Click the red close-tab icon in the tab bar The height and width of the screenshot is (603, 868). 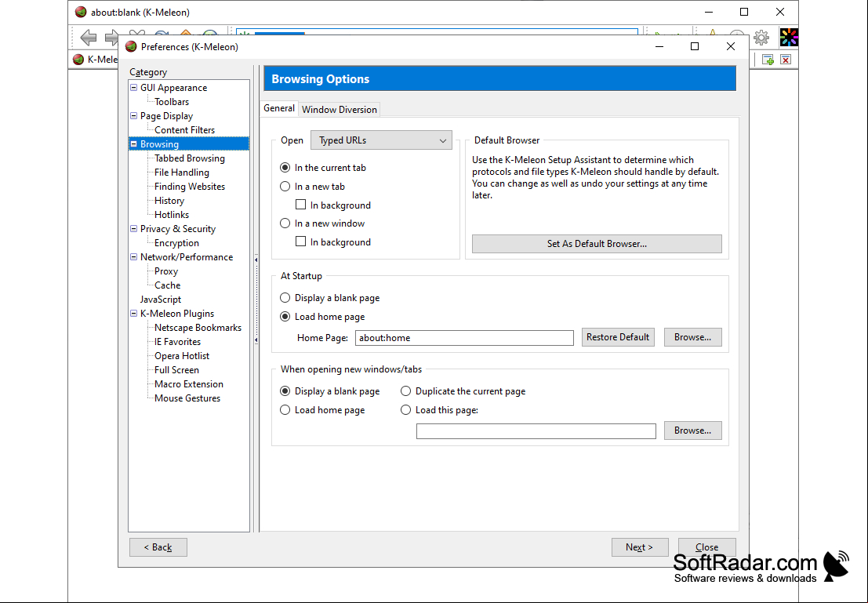click(x=786, y=60)
